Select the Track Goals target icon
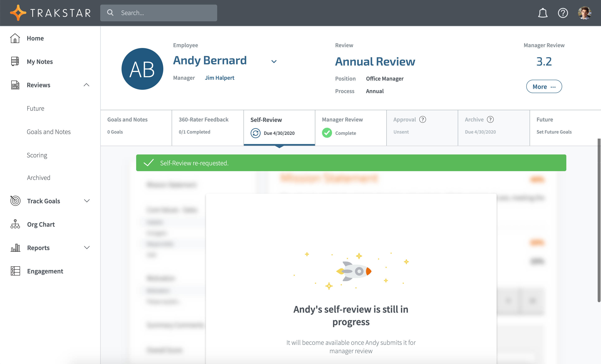 click(x=15, y=201)
